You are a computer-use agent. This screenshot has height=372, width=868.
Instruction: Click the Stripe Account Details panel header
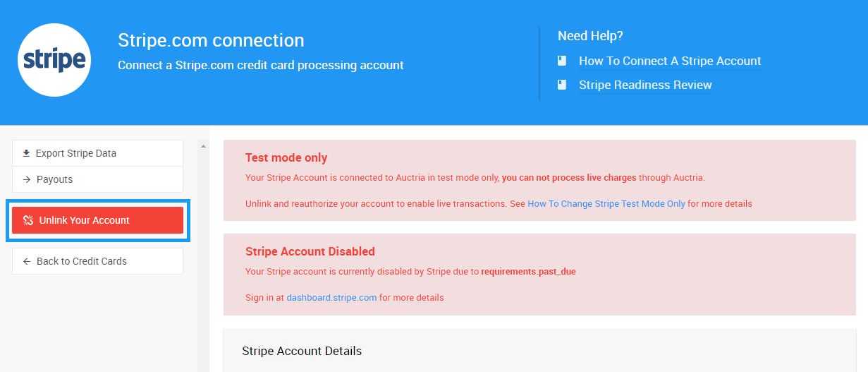coord(302,351)
